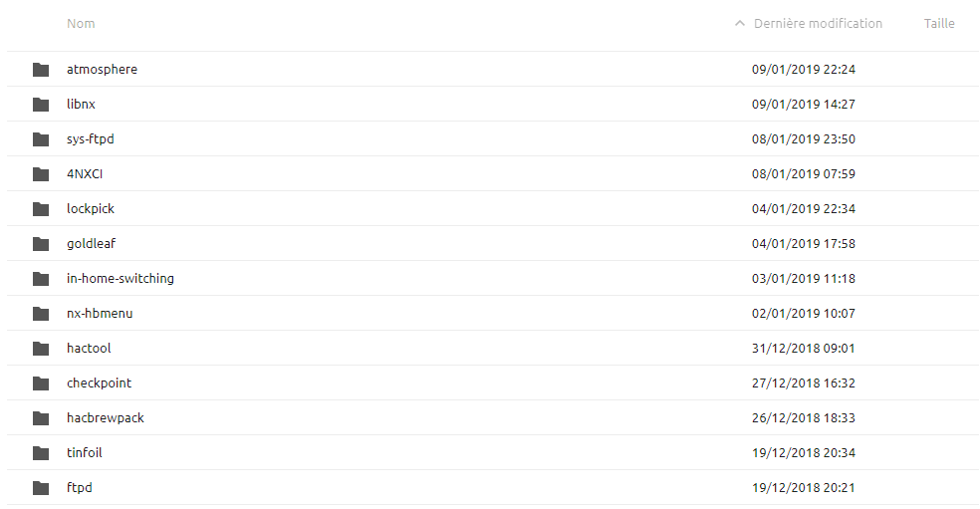Select the goldleaf folder icon

pyautogui.click(x=41, y=244)
